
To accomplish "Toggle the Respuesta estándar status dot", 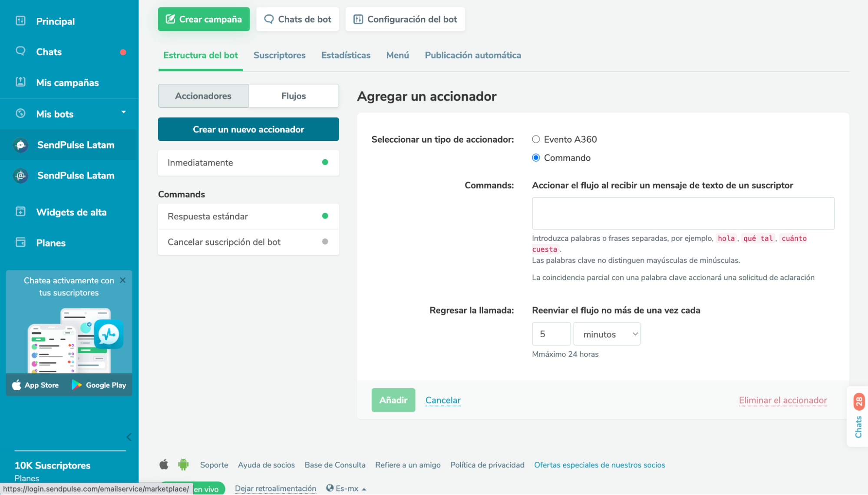I will point(325,216).
